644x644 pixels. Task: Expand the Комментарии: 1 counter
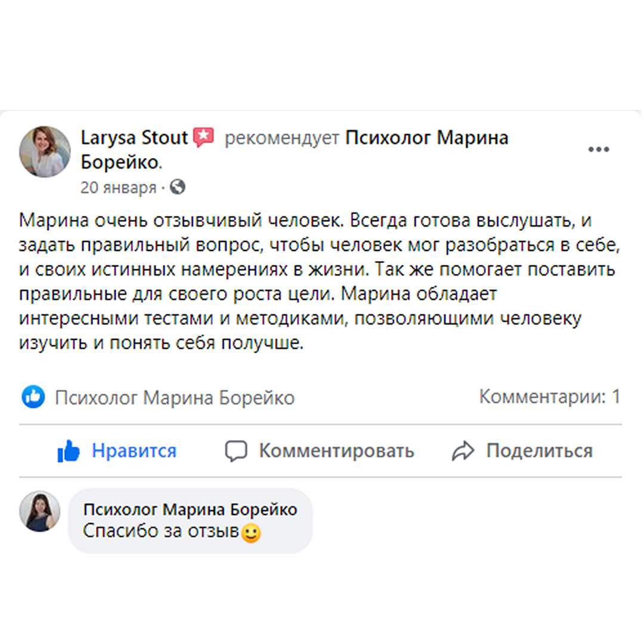[x=549, y=397]
